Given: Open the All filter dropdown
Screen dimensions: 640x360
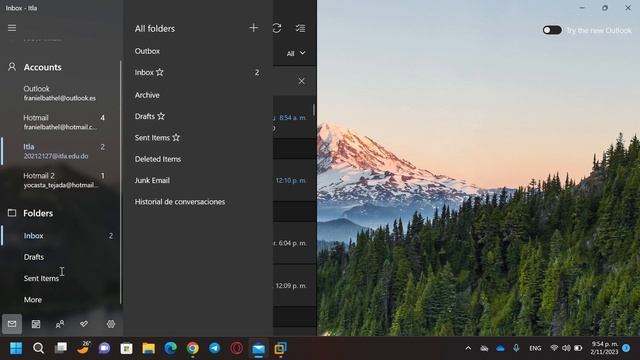Looking at the screenshot, I should [x=296, y=53].
